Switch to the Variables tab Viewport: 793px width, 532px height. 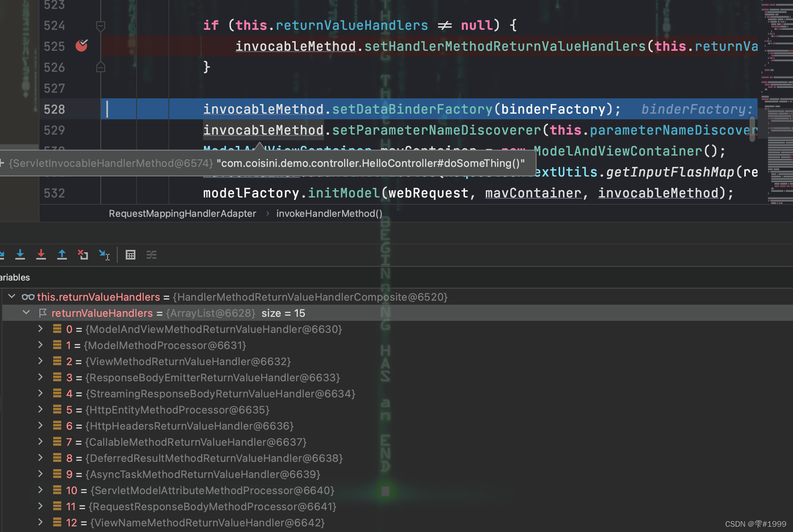[15, 277]
